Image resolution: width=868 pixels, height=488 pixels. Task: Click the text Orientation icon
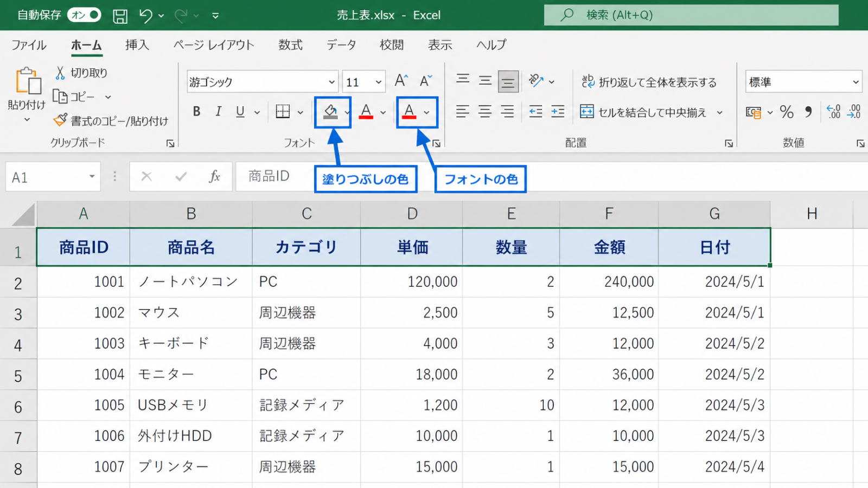click(x=536, y=81)
